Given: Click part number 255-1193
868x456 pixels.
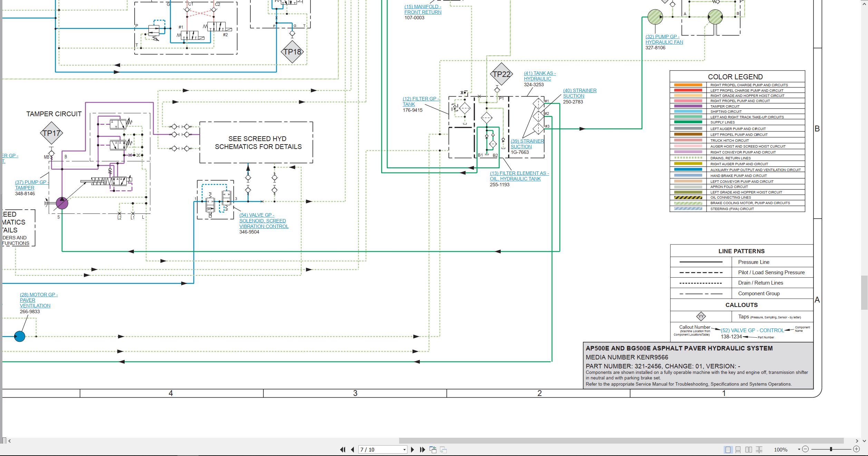Looking at the screenshot, I should 499,185.
